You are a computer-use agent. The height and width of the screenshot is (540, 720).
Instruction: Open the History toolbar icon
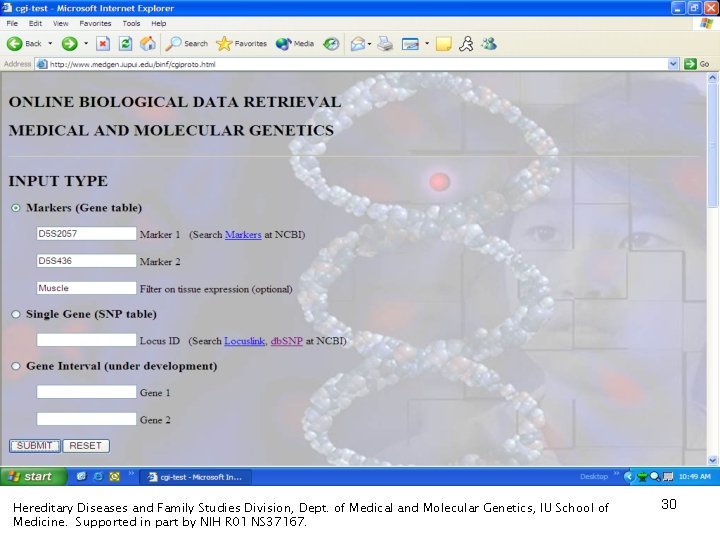(x=331, y=44)
